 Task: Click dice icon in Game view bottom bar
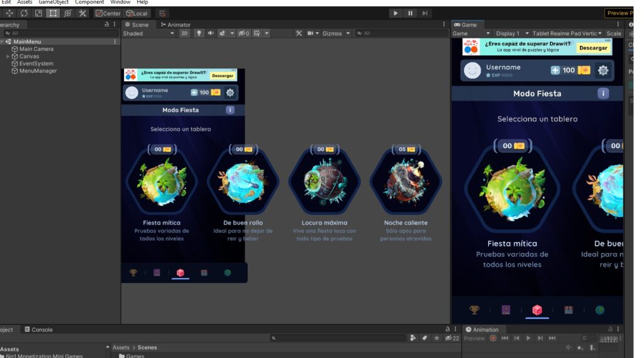pyautogui.click(x=537, y=310)
